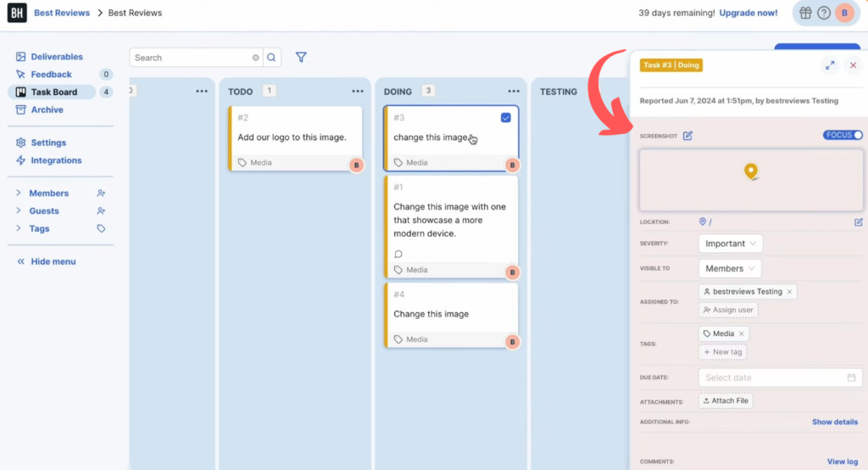The image size is (868, 470).
Task: Clear the search field with X icon
Action: click(x=256, y=58)
